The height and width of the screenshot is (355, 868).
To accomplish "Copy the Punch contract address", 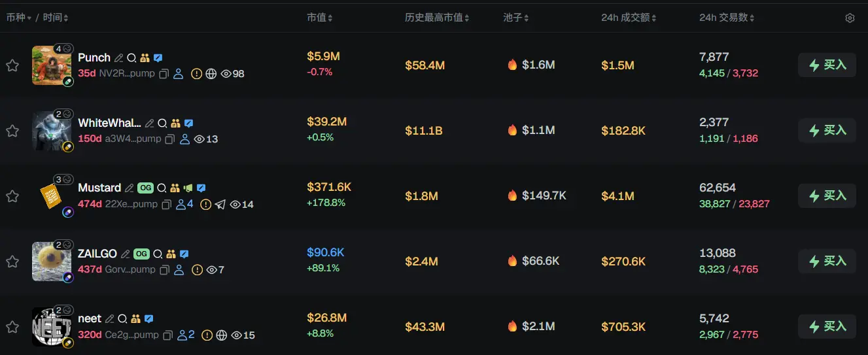I will [164, 74].
